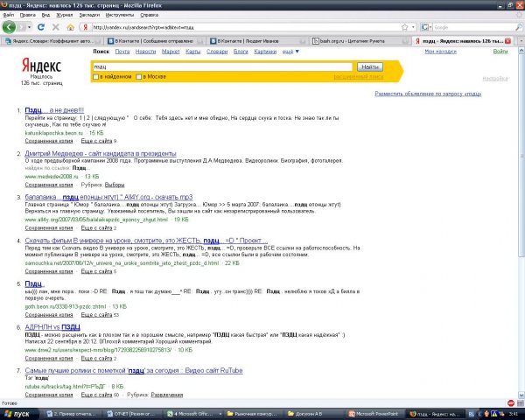Click the browser Back arrow button
The image size is (525, 420).
click(10, 27)
